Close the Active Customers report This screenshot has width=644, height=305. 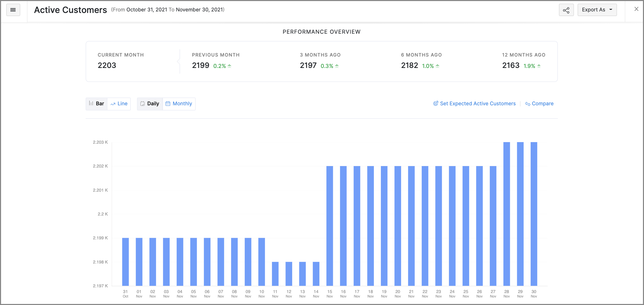point(636,9)
